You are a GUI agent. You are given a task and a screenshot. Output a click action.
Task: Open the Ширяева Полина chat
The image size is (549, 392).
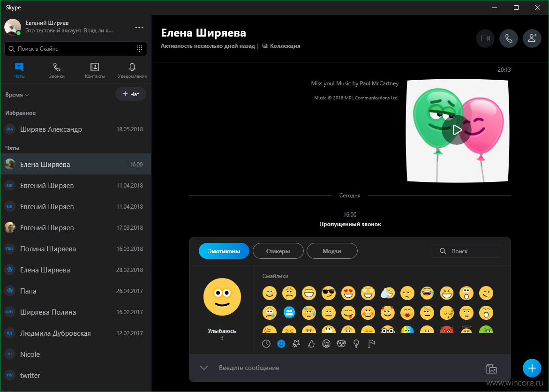click(x=75, y=312)
